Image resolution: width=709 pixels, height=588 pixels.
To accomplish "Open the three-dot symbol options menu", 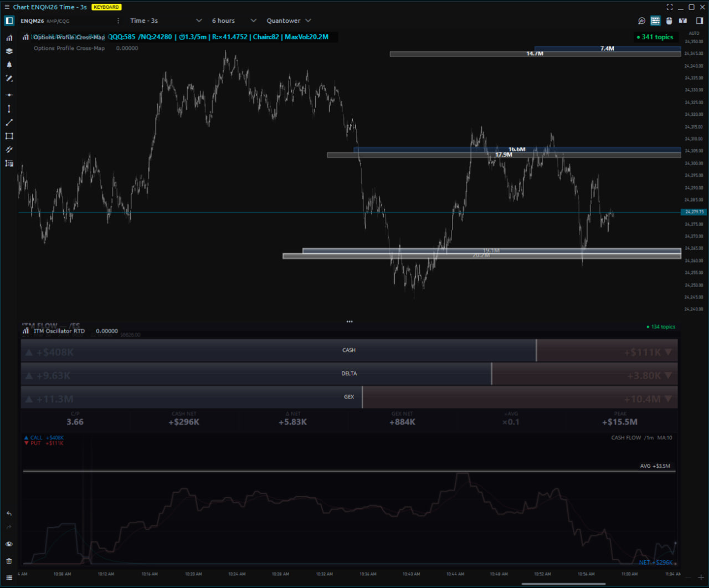I will click(118, 21).
